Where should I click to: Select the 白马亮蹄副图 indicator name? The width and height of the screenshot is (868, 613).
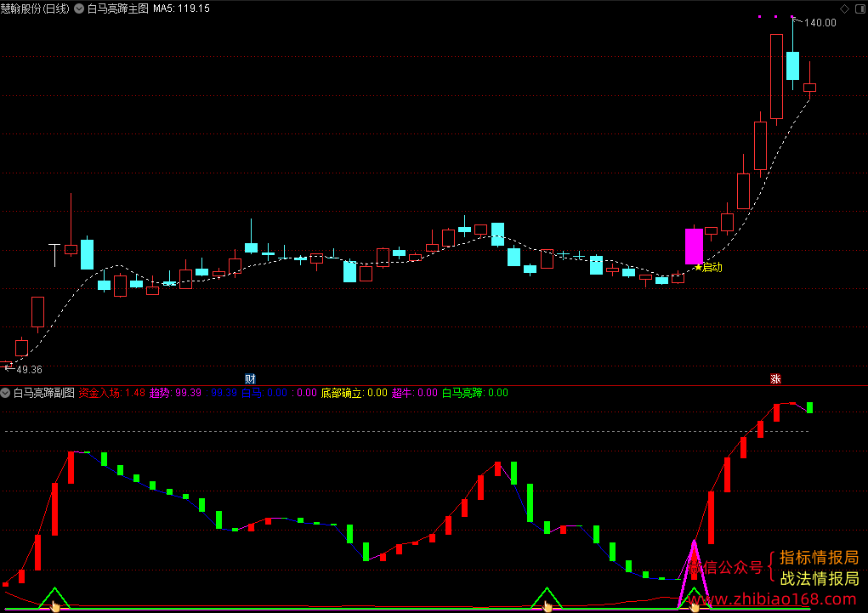[x=43, y=393]
